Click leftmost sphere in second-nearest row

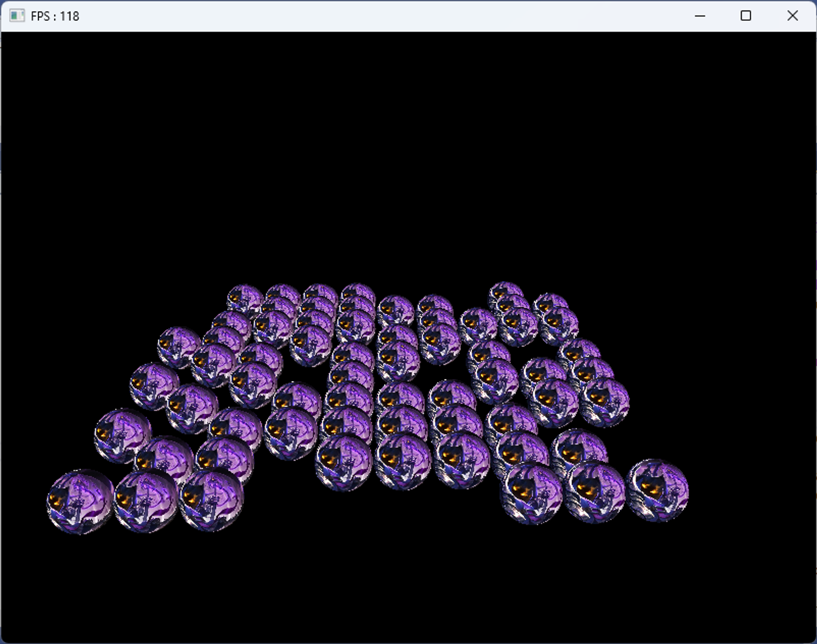123,436
